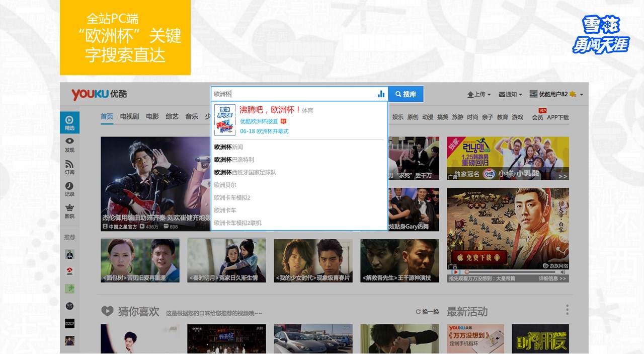The width and height of the screenshot is (644, 354).
Task: Switch to the 电视剧 tab
Action: tap(129, 117)
